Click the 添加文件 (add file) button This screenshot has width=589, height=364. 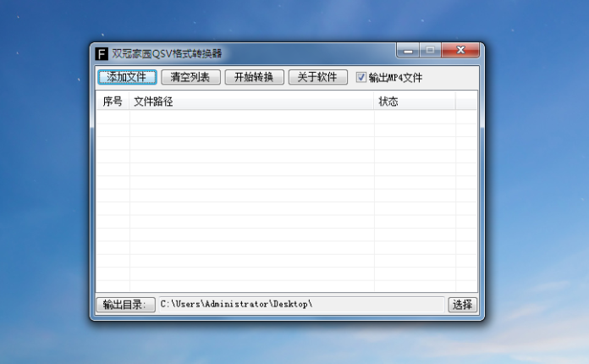point(127,77)
